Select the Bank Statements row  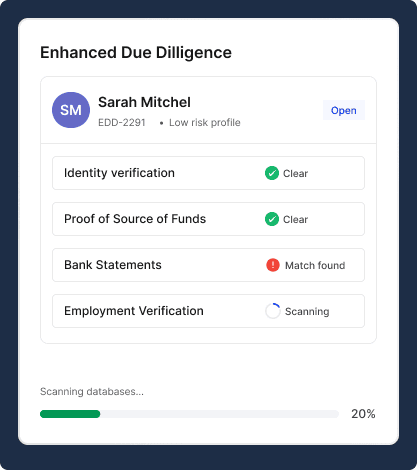(208, 265)
